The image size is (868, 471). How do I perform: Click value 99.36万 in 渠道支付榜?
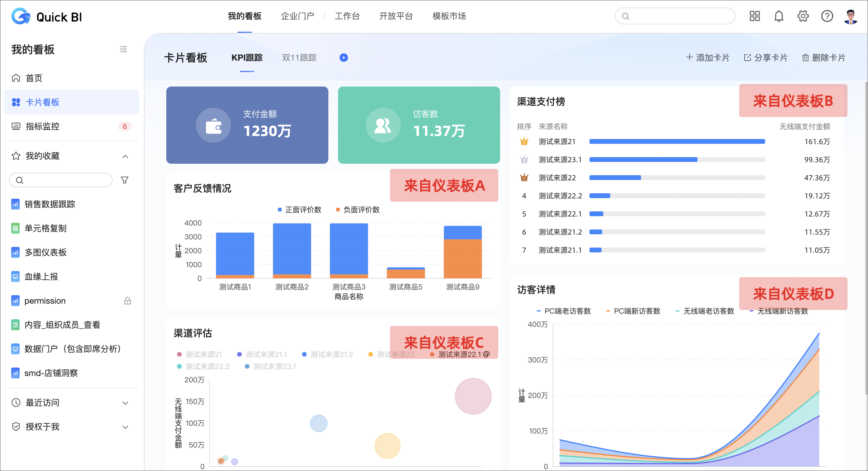(817, 160)
